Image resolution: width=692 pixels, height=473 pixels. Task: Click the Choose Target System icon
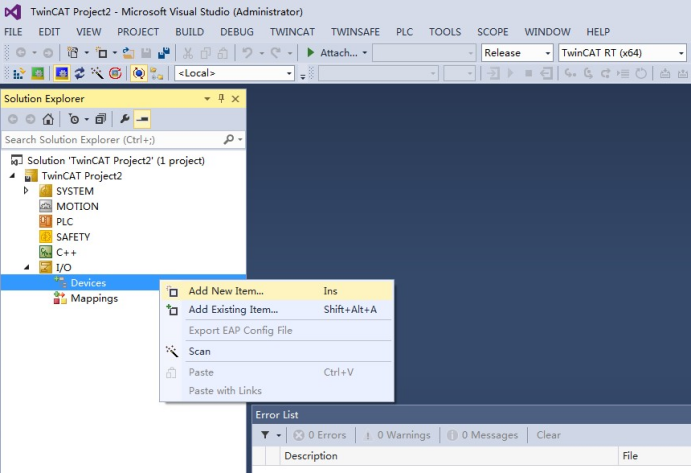coord(157,73)
